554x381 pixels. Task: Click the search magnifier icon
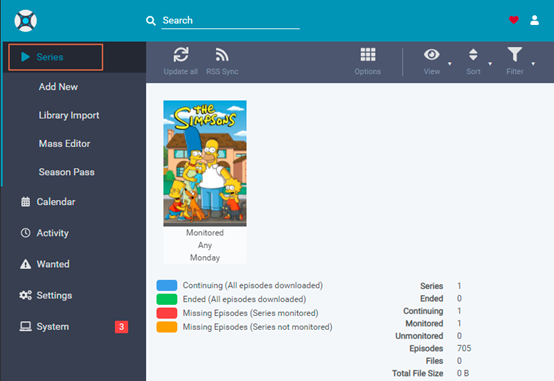[x=151, y=20]
